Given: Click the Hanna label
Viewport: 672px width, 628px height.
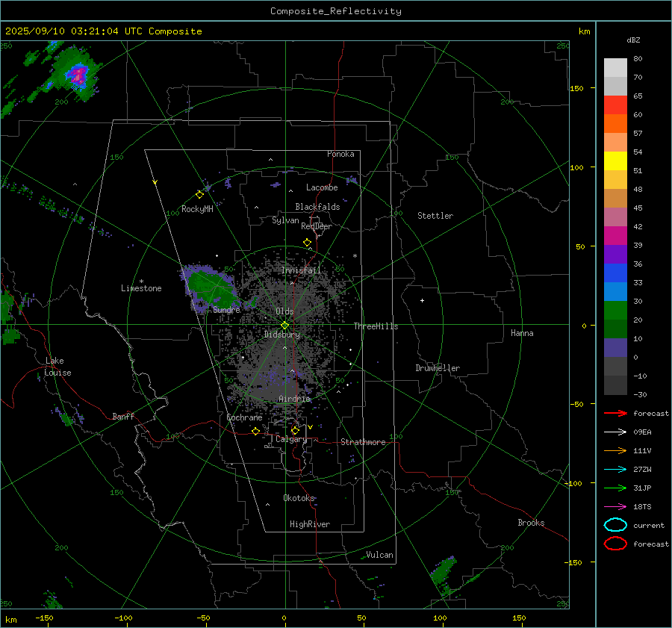Looking at the screenshot, I should tap(522, 333).
